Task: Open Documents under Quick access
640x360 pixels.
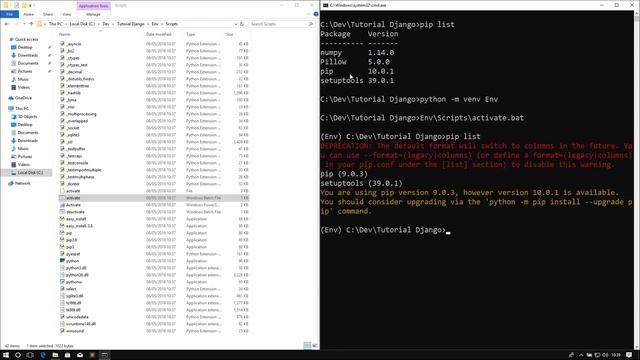Action: [28, 63]
